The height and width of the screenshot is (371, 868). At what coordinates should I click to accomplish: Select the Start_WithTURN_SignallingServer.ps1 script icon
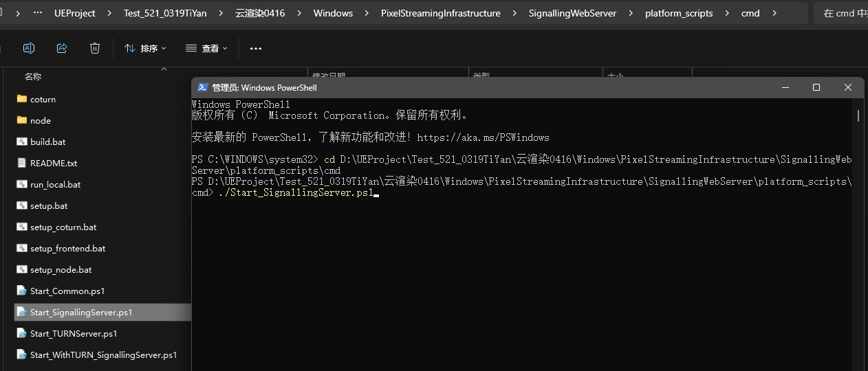pyautogui.click(x=21, y=355)
